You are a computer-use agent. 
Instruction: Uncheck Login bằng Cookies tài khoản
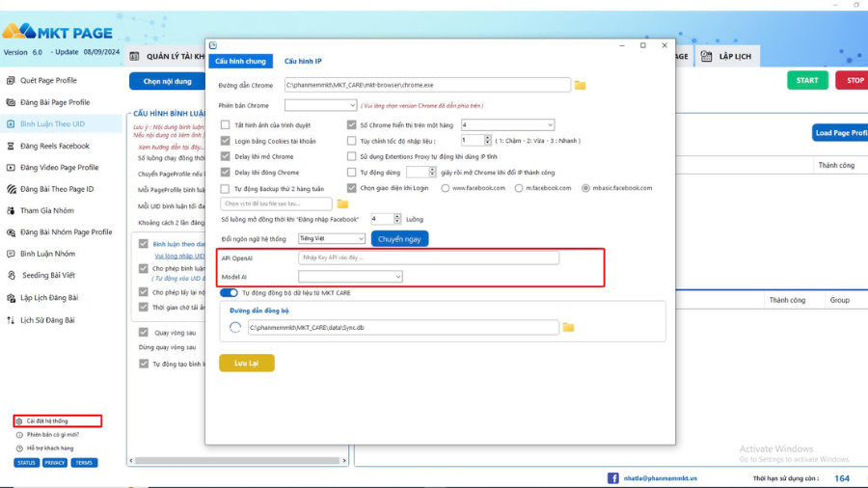click(226, 141)
